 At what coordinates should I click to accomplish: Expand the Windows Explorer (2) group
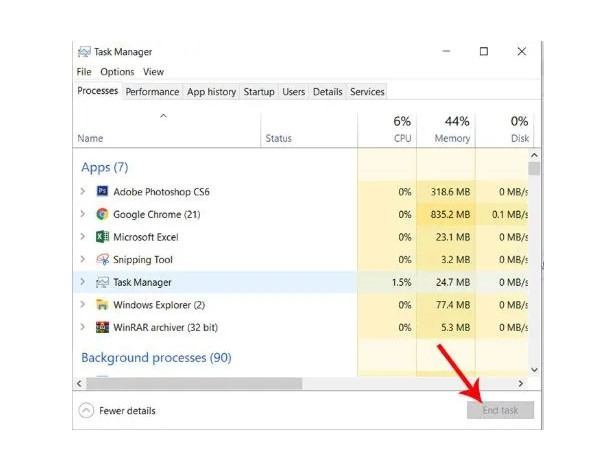coord(83,305)
